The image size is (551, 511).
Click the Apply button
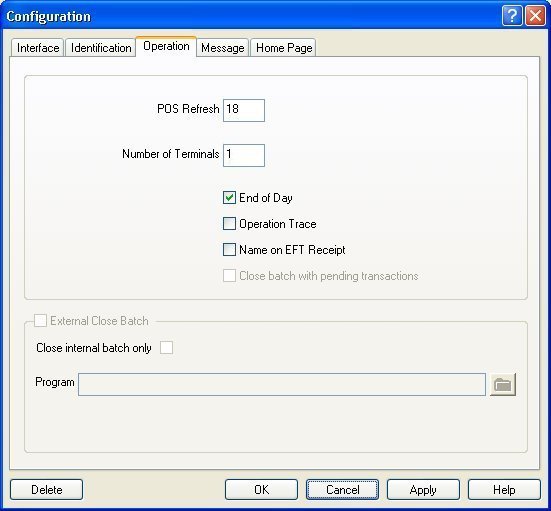click(x=423, y=490)
